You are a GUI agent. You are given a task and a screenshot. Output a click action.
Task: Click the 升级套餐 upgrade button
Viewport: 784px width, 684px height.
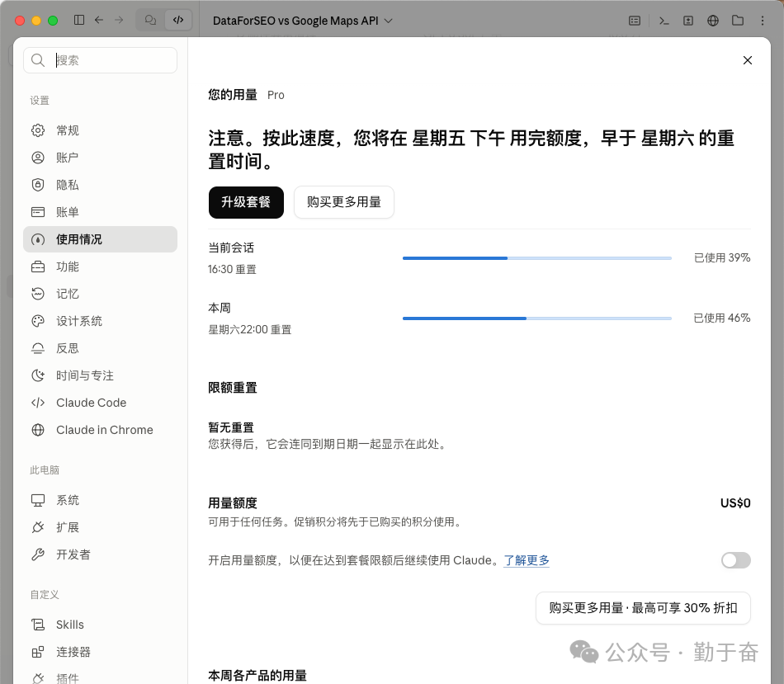[246, 202]
